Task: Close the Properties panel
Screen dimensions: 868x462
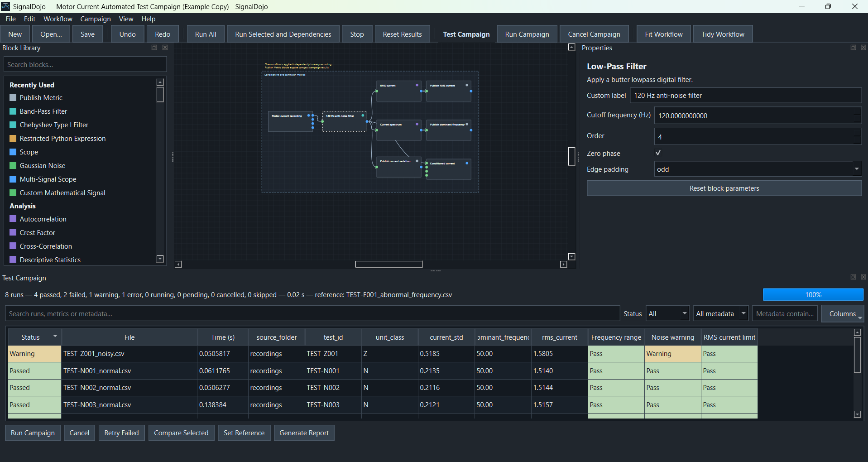Action: tap(863, 48)
